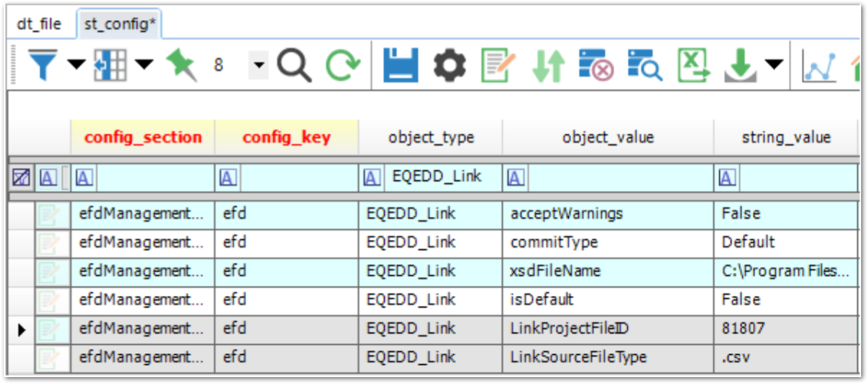Select the isDefault cell
868x384 pixels.
pos(608,301)
